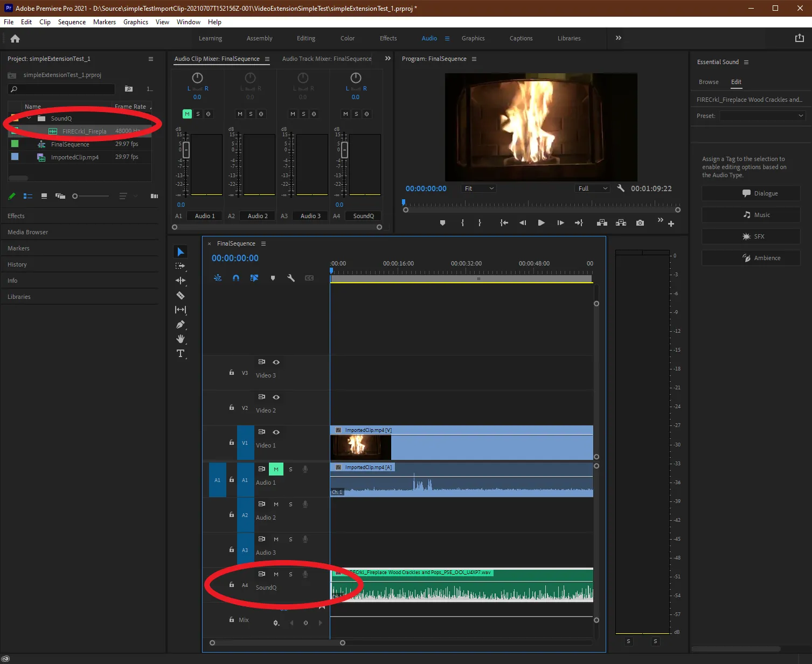
Task: Unmute Audio 1 in Audio Clip Mixer
Action: [x=187, y=114]
